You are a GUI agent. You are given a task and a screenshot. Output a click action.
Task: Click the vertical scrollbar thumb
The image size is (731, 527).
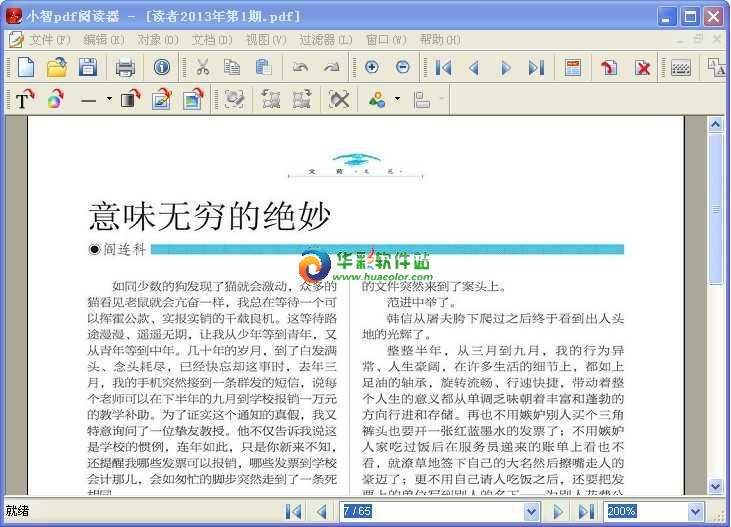coord(716,208)
